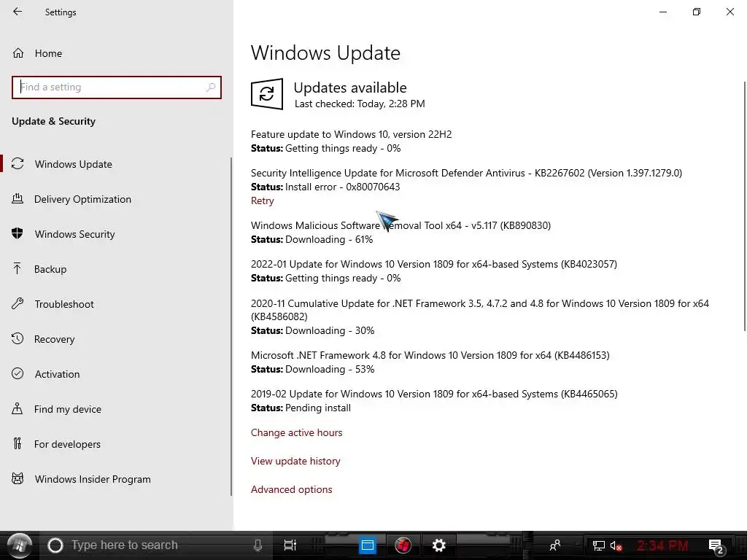Click the Cortana circle icon
Image resolution: width=747 pixels, height=560 pixels.
coord(55,545)
